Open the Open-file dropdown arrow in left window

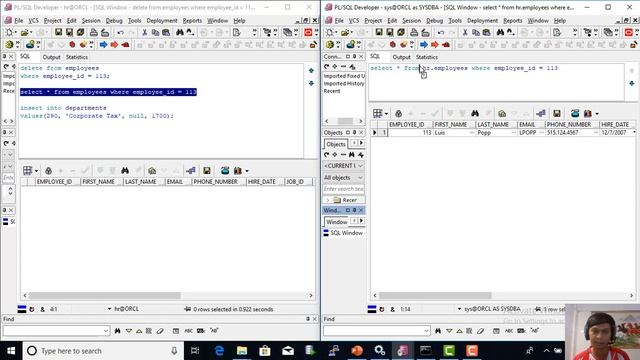coord(31,32)
